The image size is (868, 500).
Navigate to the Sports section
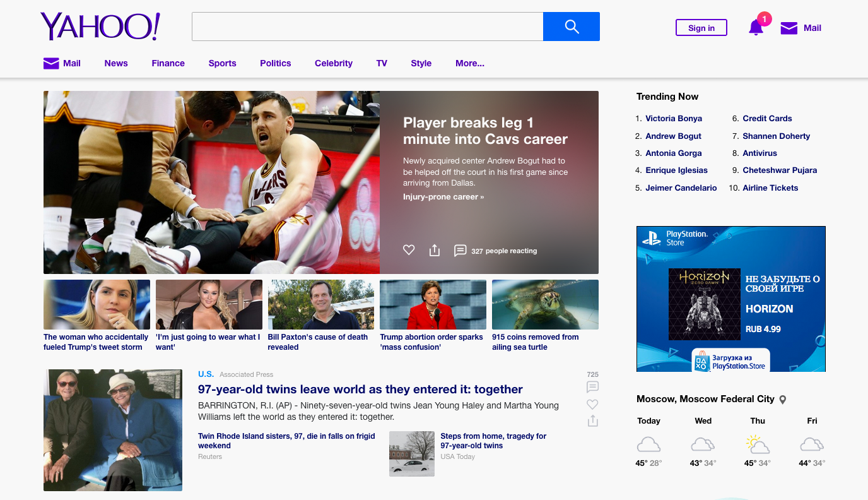click(x=222, y=63)
